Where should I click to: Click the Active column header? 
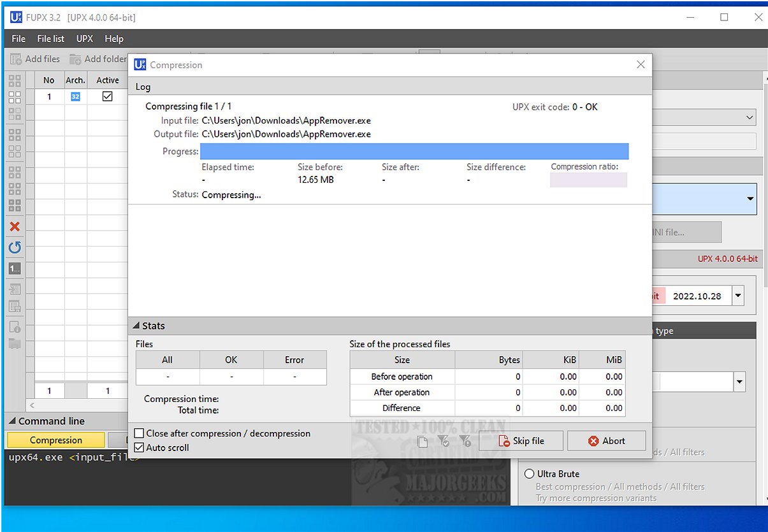point(107,80)
